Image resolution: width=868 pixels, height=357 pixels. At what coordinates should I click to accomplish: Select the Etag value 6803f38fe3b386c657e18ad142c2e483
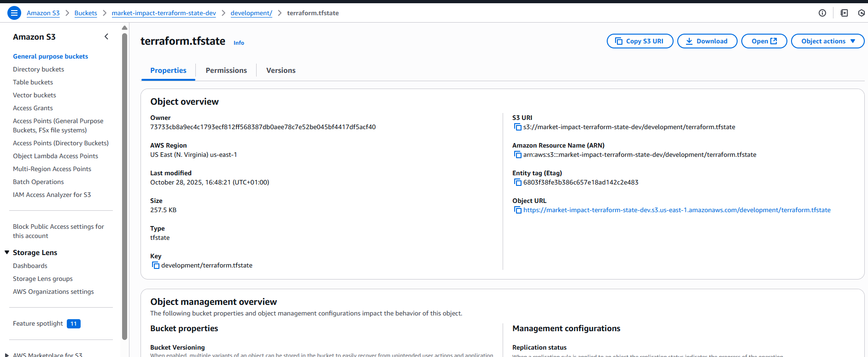point(581,182)
